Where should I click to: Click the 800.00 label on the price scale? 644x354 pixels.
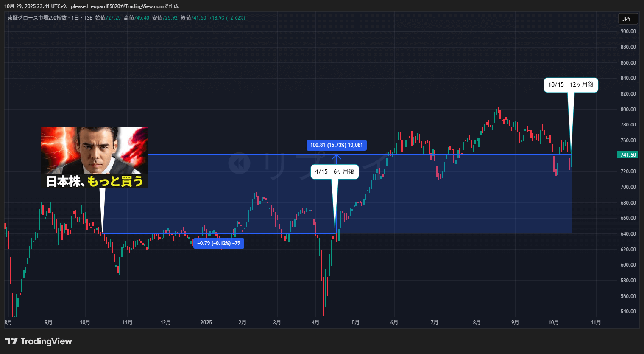tap(628, 110)
